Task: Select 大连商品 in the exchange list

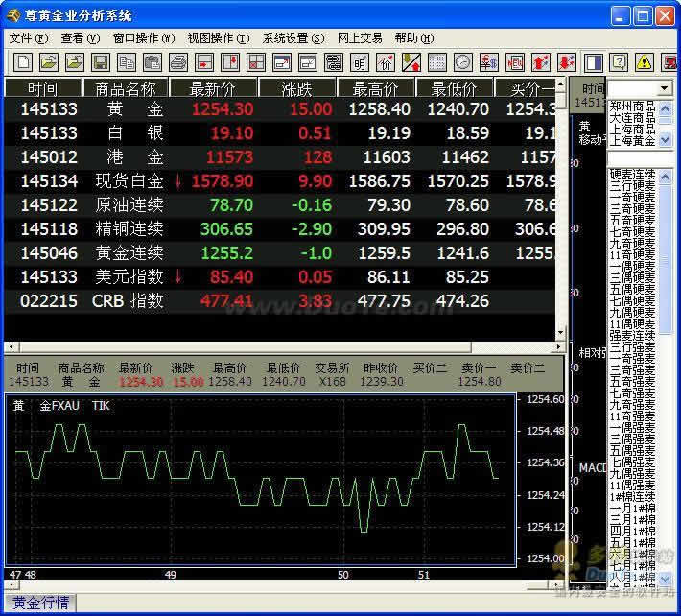Action: (x=632, y=118)
